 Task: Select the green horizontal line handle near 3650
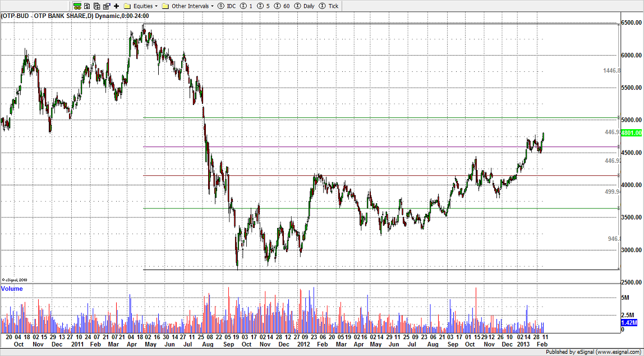[618, 209]
